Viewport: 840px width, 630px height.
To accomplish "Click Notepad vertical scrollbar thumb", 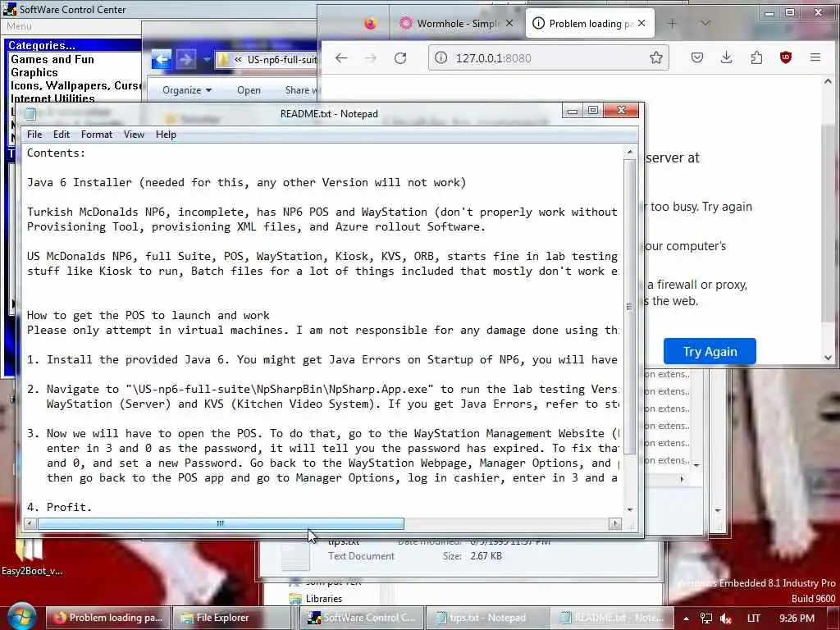I will (x=630, y=307).
